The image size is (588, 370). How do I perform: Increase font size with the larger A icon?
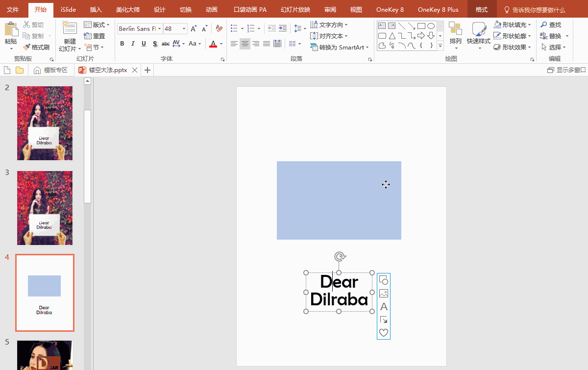pyautogui.click(x=194, y=29)
